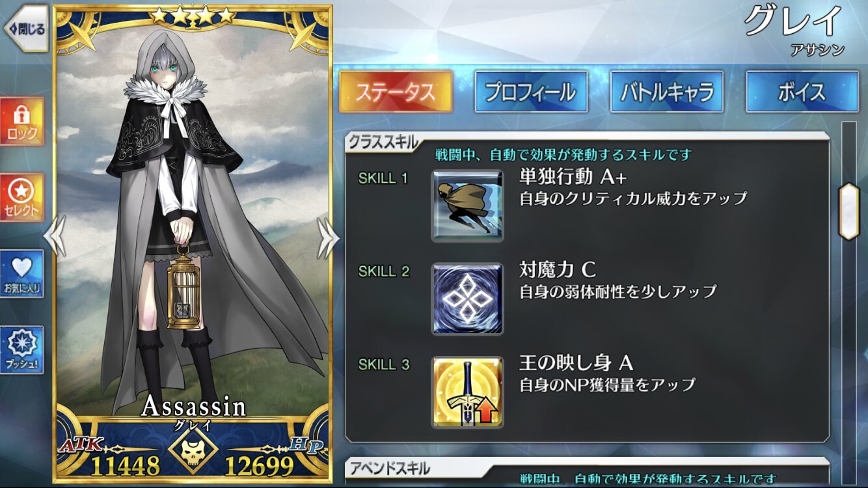Toggle the ロック lock button
This screenshot has height=488, width=868.
tap(22, 122)
